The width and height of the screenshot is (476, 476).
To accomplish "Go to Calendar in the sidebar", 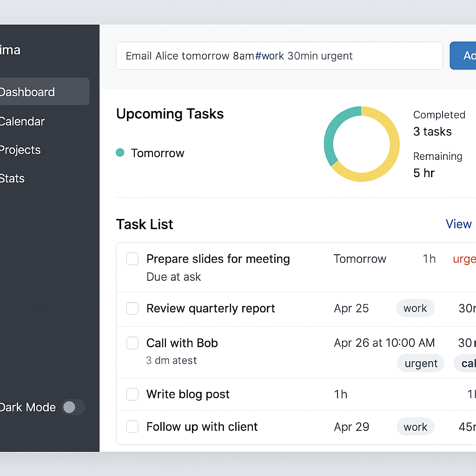I will pyautogui.click(x=23, y=121).
